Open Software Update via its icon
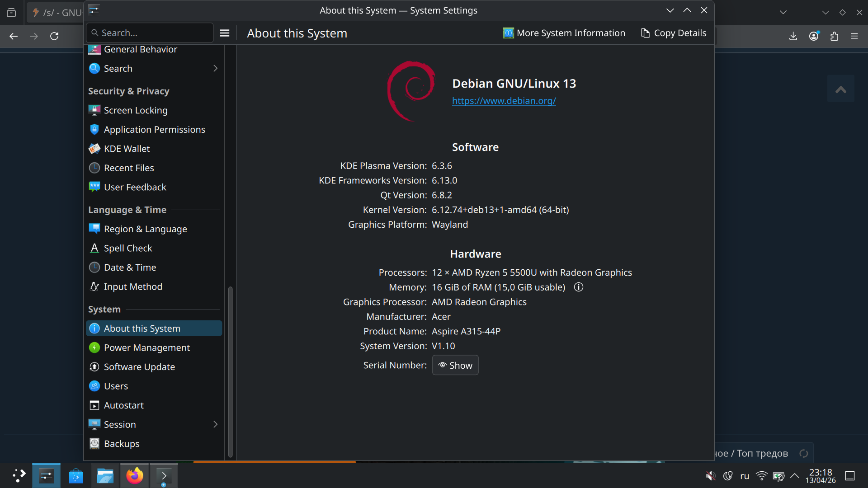Image resolution: width=868 pixels, height=488 pixels. point(94,367)
